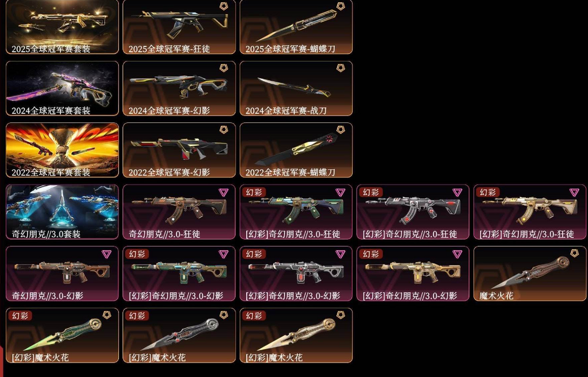Click the gold tier icon on 魔术火花 knife

point(574,254)
